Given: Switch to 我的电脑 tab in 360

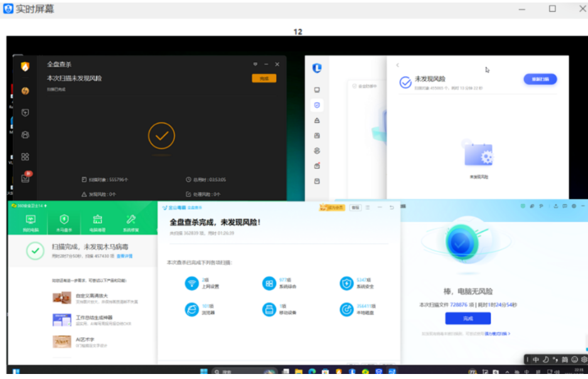Looking at the screenshot, I should (30, 223).
